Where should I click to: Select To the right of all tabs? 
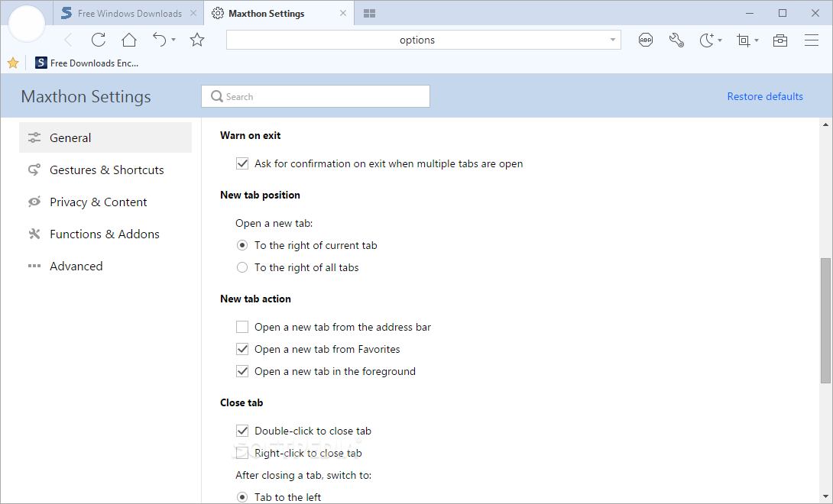[242, 268]
